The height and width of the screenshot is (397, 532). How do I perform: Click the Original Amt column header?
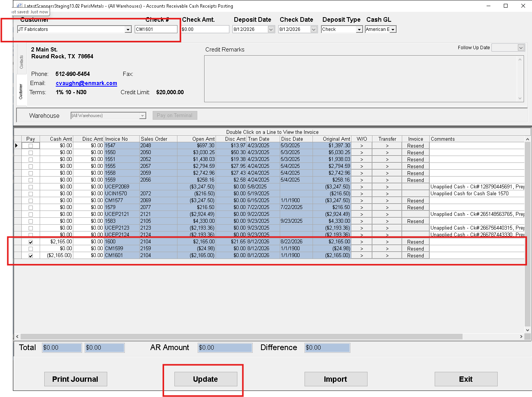(x=332, y=139)
